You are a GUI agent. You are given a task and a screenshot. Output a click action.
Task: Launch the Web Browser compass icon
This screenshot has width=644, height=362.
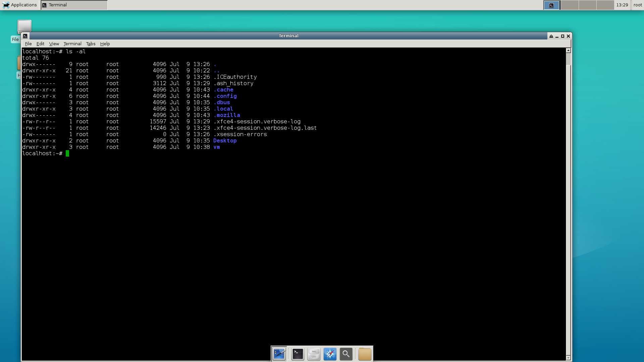330,354
